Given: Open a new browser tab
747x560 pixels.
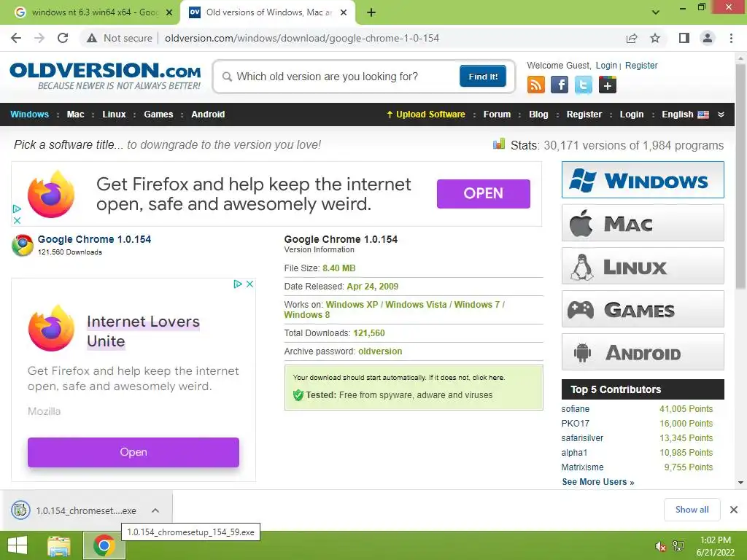Looking at the screenshot, I should coord(371,12).
